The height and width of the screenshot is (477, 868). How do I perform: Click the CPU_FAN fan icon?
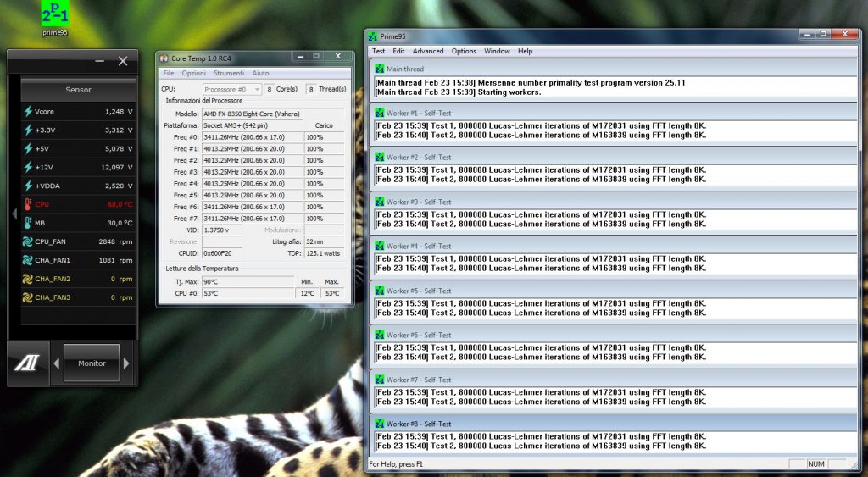point(28,241)
